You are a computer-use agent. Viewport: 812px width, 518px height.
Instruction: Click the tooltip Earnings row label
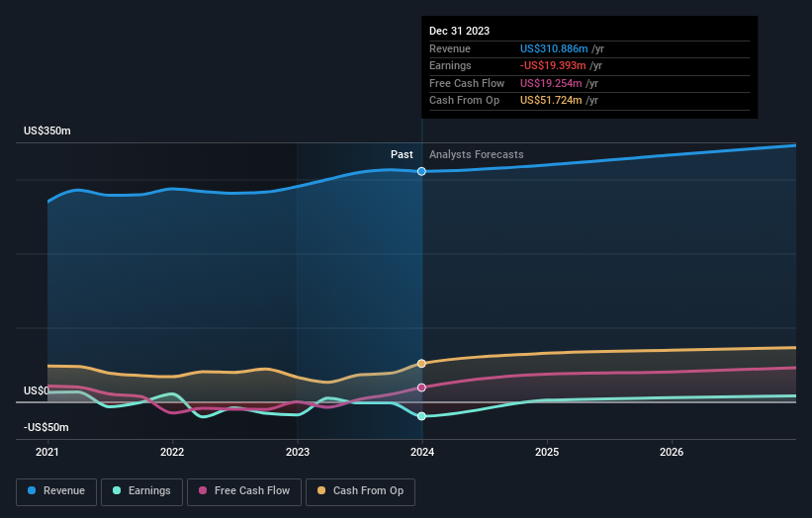click(x=451, y=65)
